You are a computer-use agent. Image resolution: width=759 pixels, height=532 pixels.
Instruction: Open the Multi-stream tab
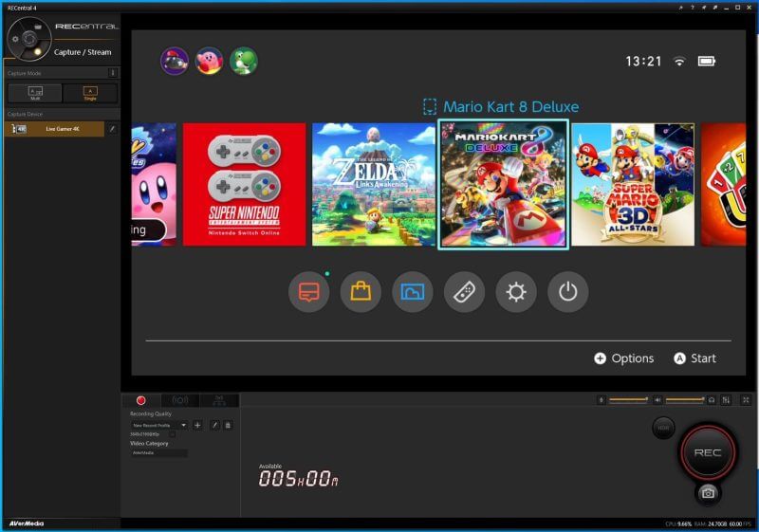(x=219, y=400)
